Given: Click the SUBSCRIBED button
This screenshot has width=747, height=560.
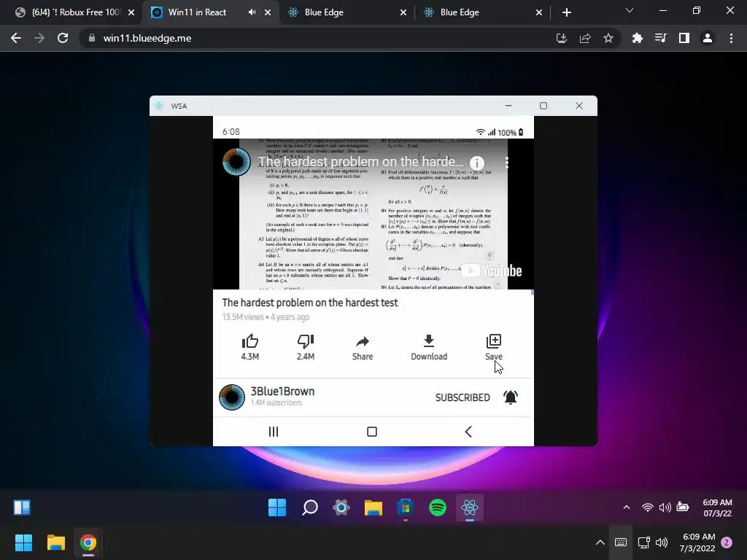Looking at the screenshot, I should 462,397.
